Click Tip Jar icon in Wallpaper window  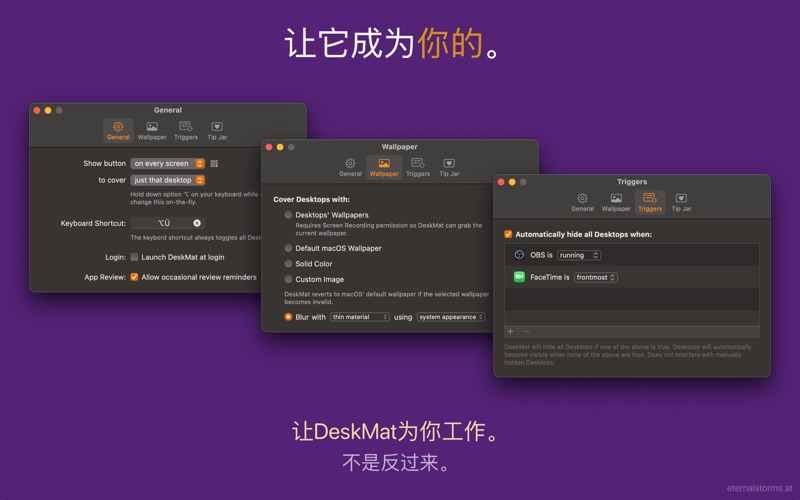[449, 163]
